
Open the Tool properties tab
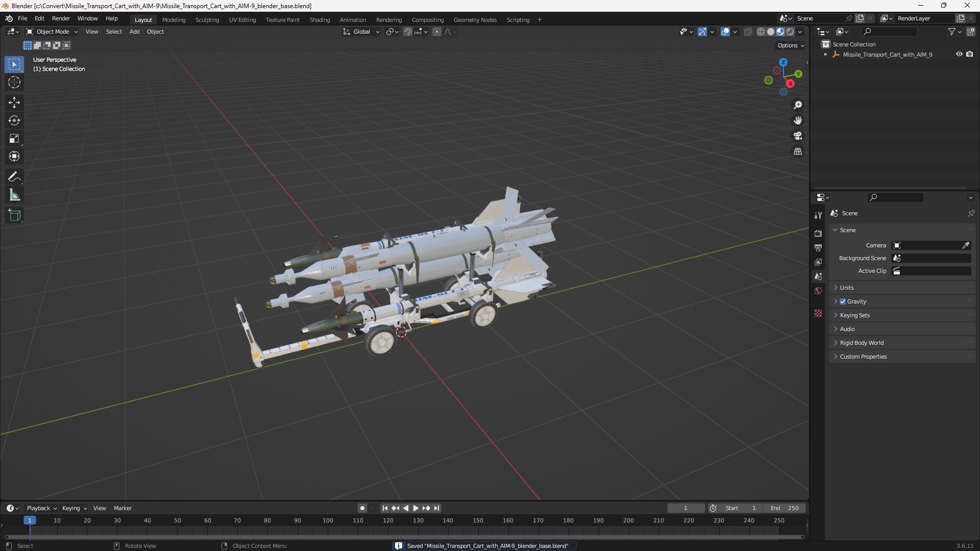tap(818, 215)
